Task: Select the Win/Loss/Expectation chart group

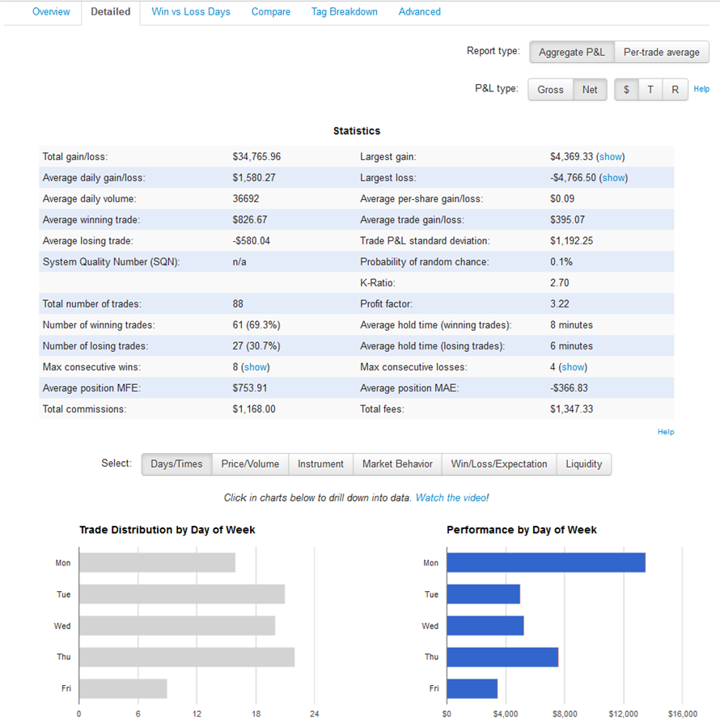Action: pyautogui.click(x=499, y=464)
